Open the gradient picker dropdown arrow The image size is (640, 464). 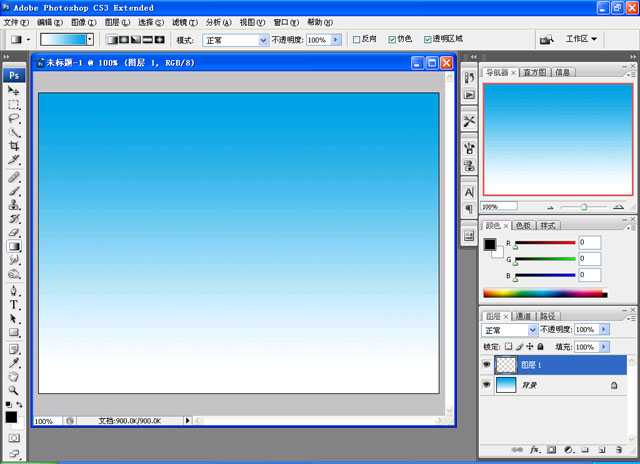click(x=90, y=40)
